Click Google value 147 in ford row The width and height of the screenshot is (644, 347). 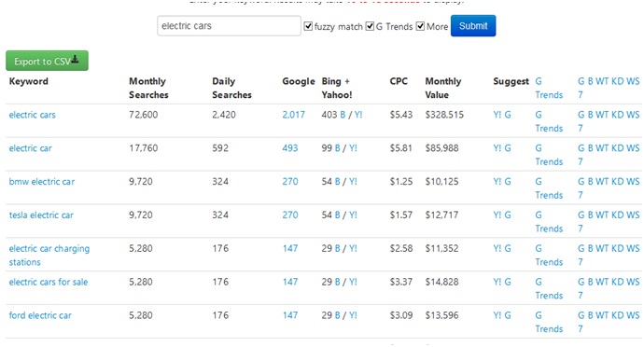pos(290,315)
